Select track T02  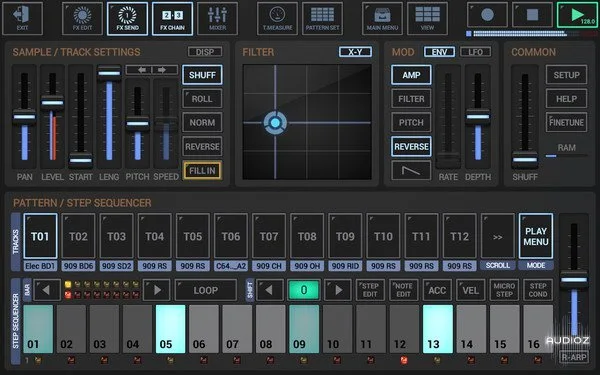(x=78, y=236)
